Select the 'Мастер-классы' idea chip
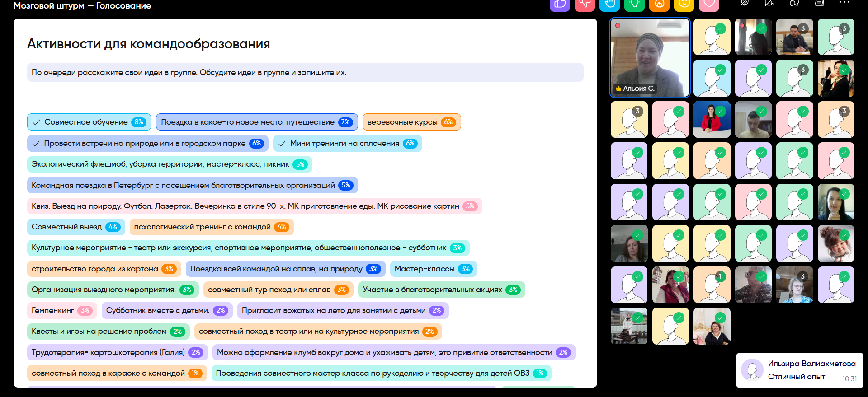Screen dimensions: 868x397 point(433,269)
